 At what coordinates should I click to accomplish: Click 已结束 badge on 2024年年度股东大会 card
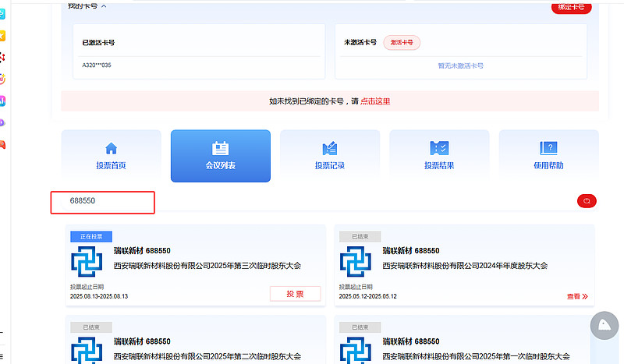(360, 236)
